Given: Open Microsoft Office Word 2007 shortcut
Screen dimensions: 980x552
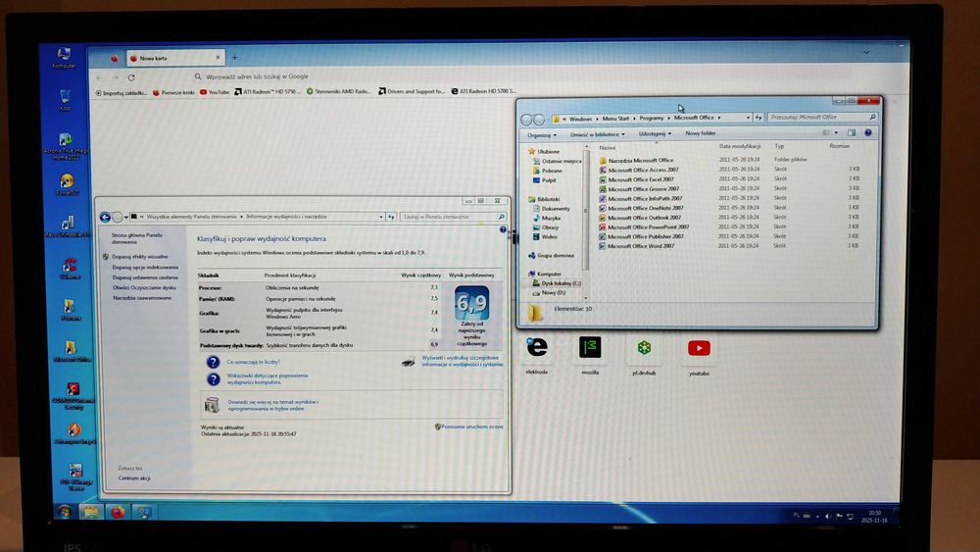Looking at the screenshot, I should pyautogui.click(x=636, y=246).
